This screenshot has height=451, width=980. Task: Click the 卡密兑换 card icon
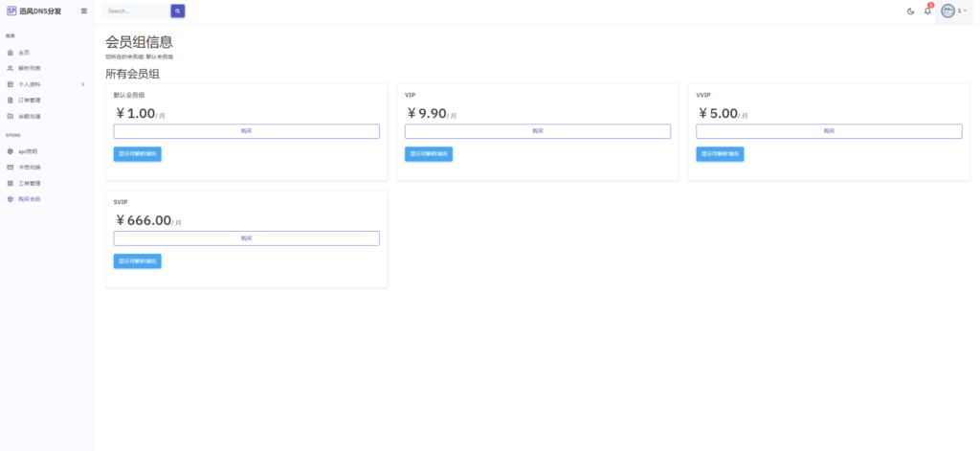[x=11, y=168]
